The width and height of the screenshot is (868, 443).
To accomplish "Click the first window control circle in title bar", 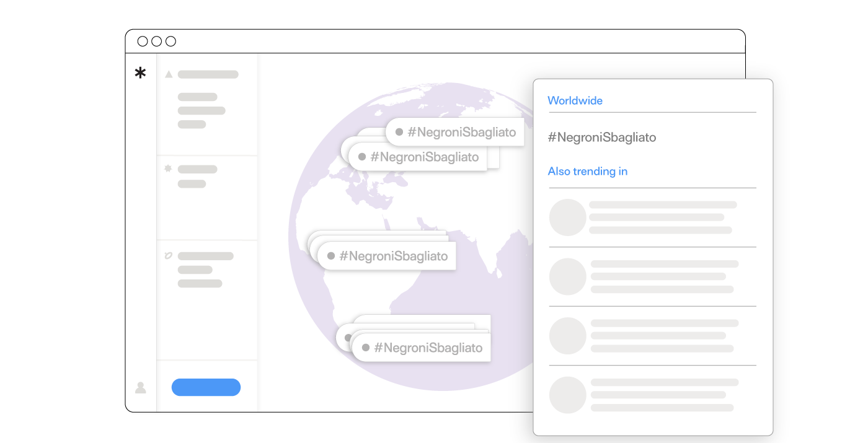I will 143,42.
